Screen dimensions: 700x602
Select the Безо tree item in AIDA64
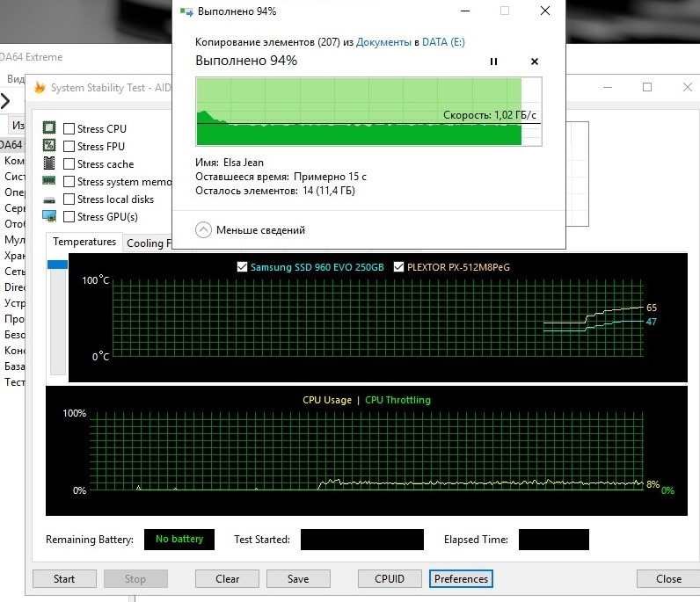click(14, 335)
